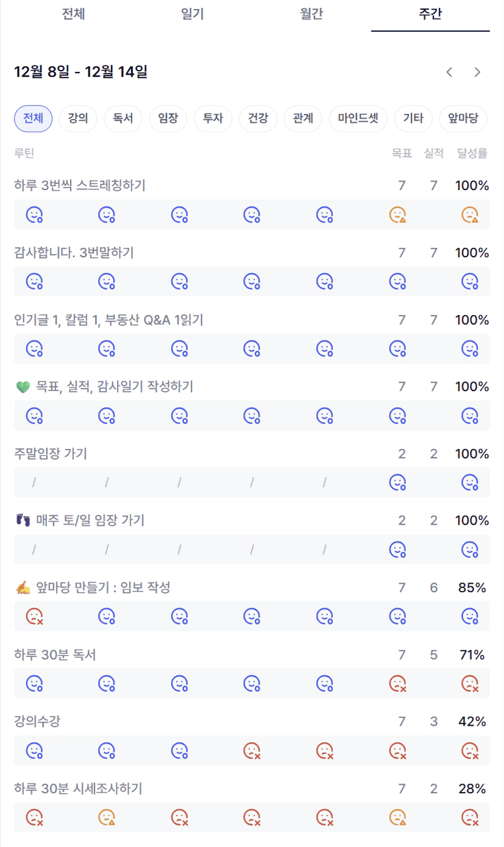The width and height of the screenshot is (504, 847).
Task: Click first blue smiley in 감사합니다 3번말하기 row
Action: pyautogui.click(x=34, y=282)
